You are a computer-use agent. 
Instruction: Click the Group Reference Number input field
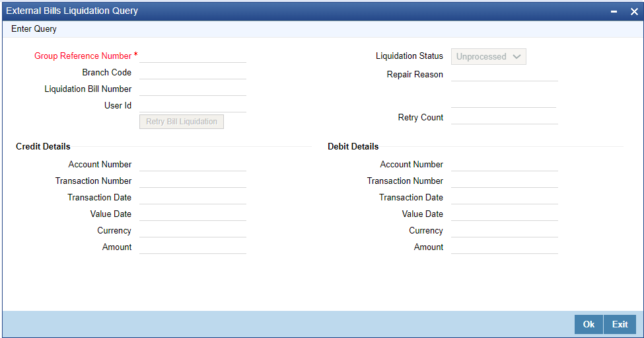(193, 56)
